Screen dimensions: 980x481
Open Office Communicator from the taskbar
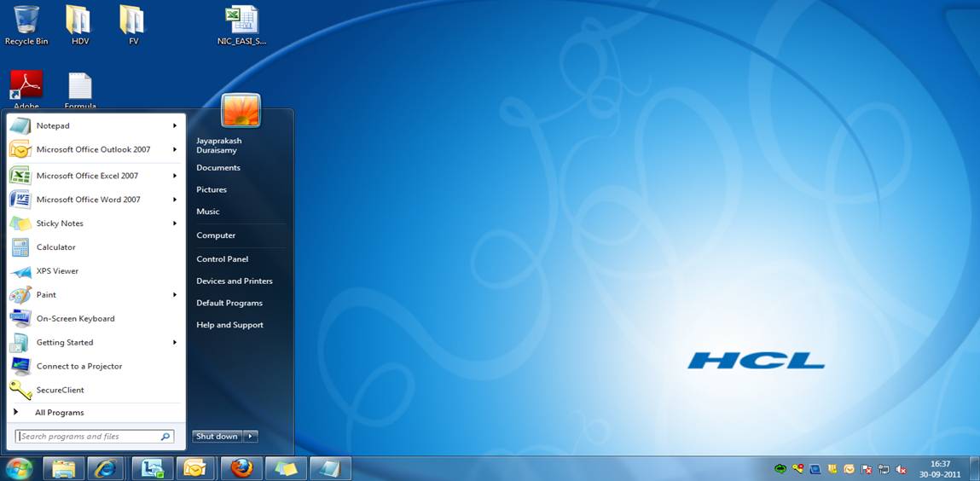pos(153,468)
